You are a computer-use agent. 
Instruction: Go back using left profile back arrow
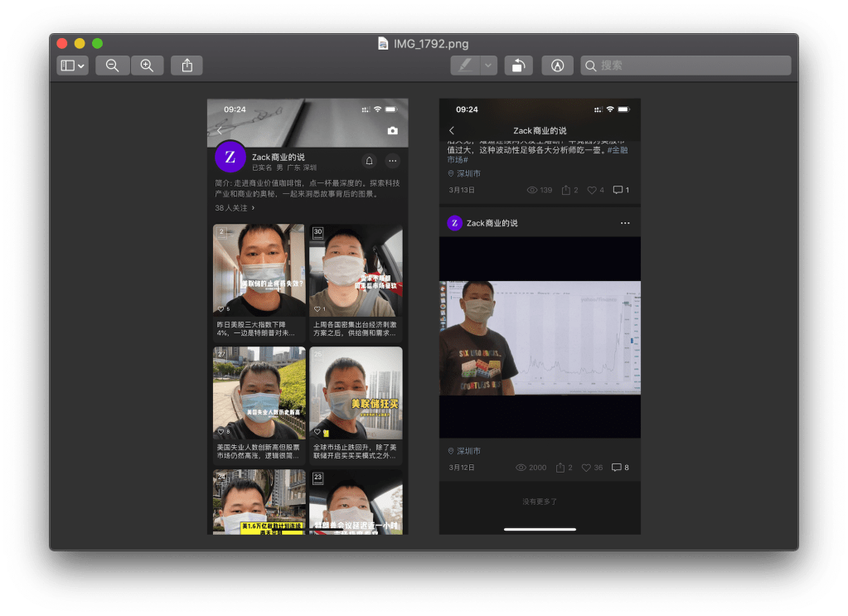(220, 131)
